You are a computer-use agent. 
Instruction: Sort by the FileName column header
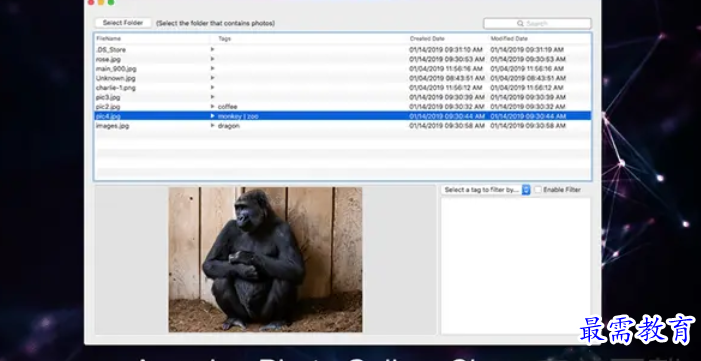[109, 39]
